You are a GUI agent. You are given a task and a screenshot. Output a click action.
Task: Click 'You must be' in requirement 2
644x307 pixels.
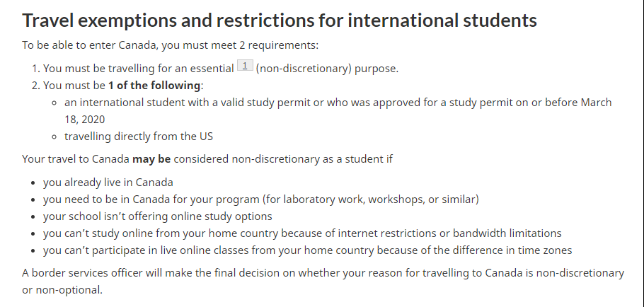pos(74,86)
